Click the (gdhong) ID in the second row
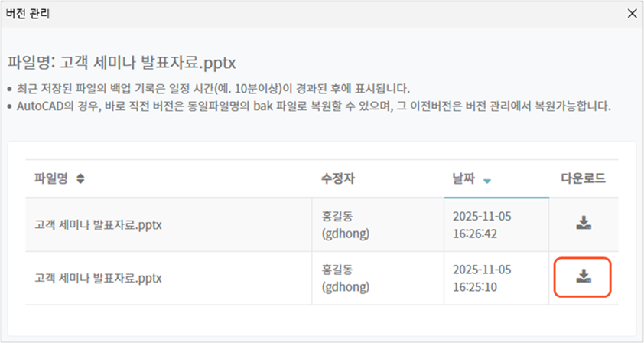Screen dimensions: 644x343 point(346,286)
